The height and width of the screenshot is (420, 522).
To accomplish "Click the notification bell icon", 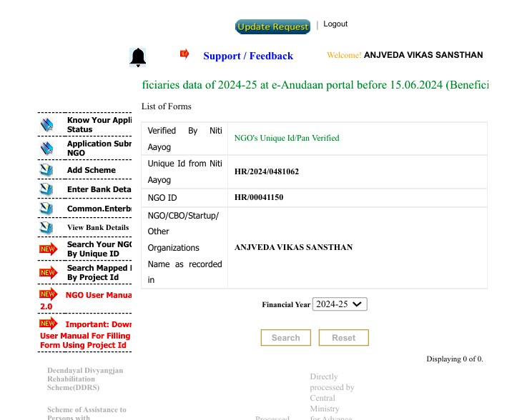I will pyautogui.click(x=138, y=58).
